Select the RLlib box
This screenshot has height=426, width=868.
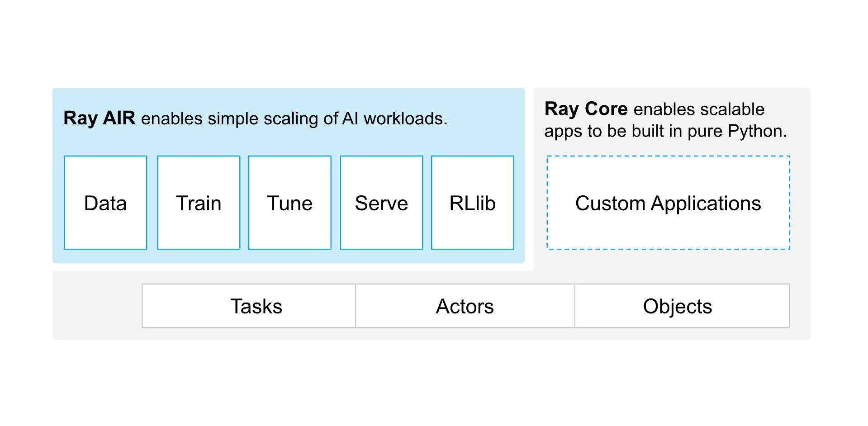[472, 203]
